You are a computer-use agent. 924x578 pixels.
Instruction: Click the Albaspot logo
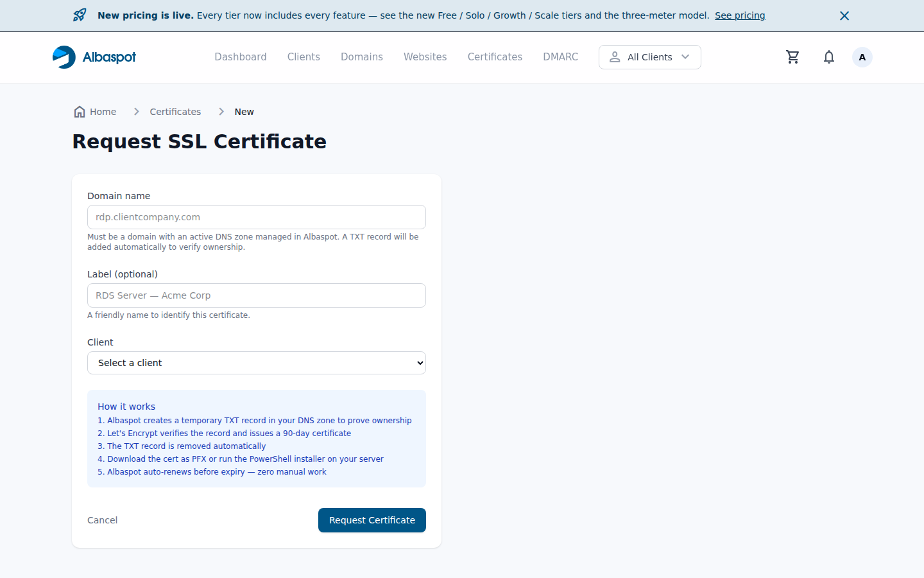(x=94, y=57)
